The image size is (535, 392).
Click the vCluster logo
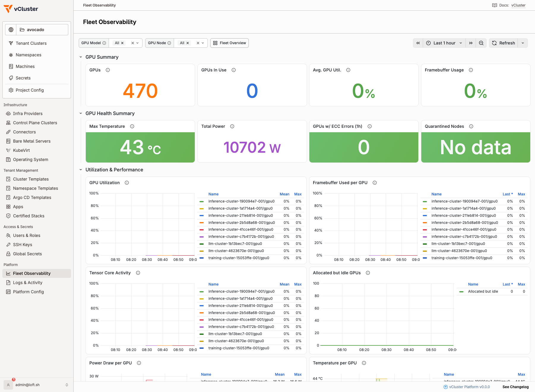point(21,9)
